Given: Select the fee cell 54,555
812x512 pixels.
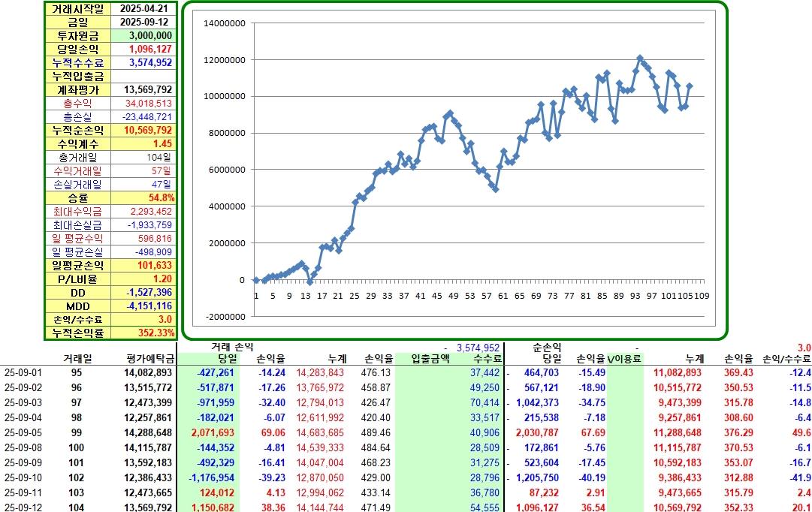Looking at the screenshot, I should point(484,507).
